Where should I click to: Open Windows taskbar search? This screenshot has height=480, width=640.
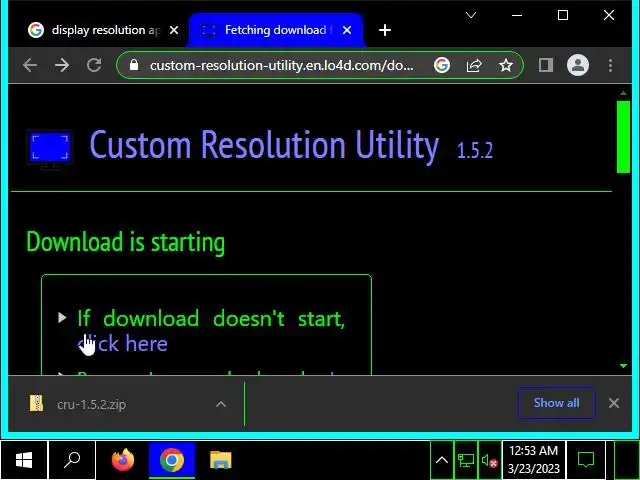click(x=72, y=460)
